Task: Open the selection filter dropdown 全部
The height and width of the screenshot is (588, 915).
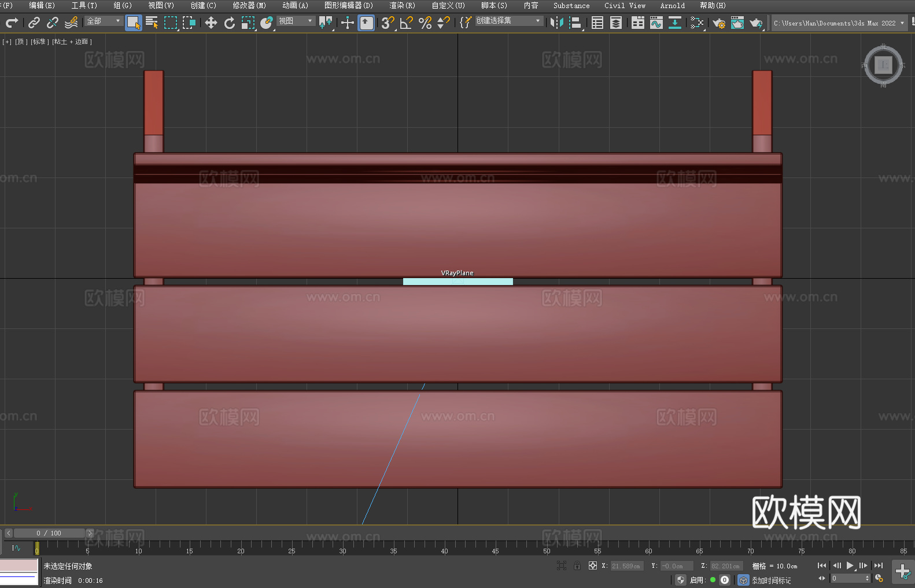Action: (x=104, y=21)
